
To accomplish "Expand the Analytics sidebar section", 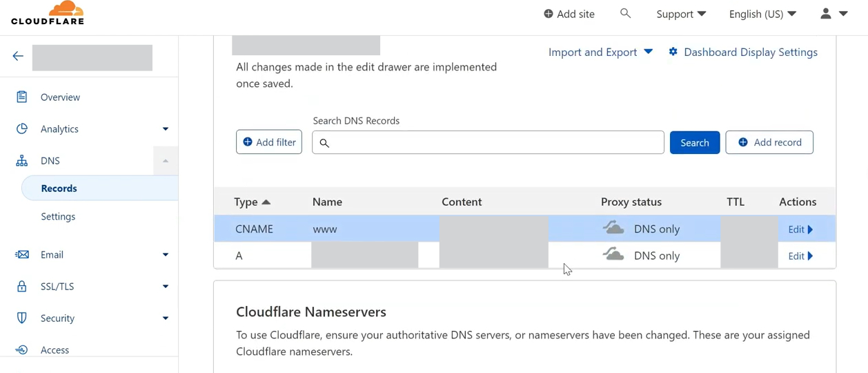I will point(166,128).
